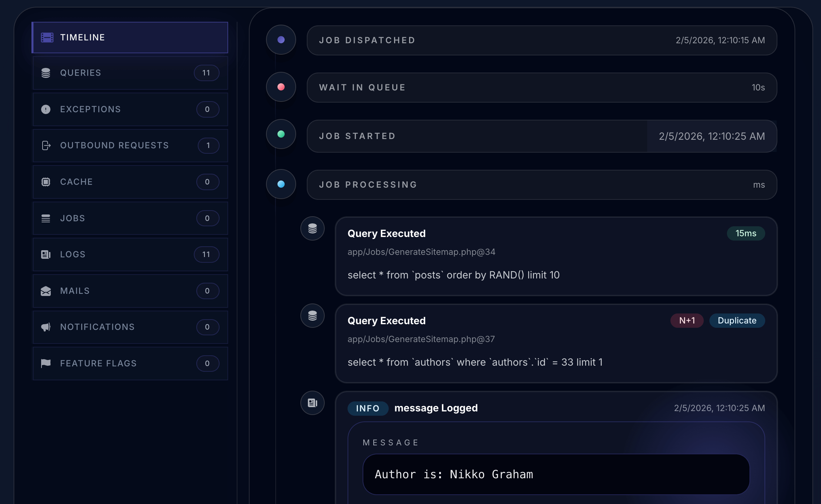This screenshot has width=821, height=504.
Task: Click the Outbound Requests exit icon
Action: tap(46, 145)
